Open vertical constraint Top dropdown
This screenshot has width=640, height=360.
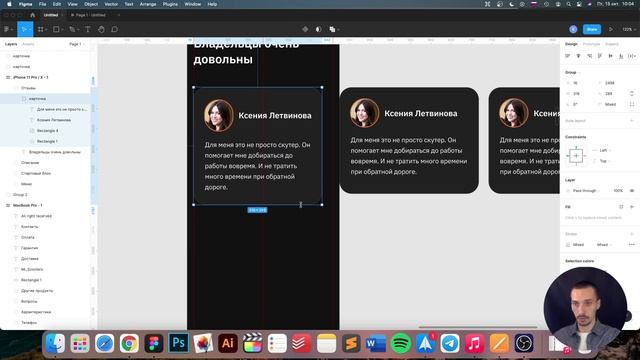pyautogui.click(x=604, y=161)
